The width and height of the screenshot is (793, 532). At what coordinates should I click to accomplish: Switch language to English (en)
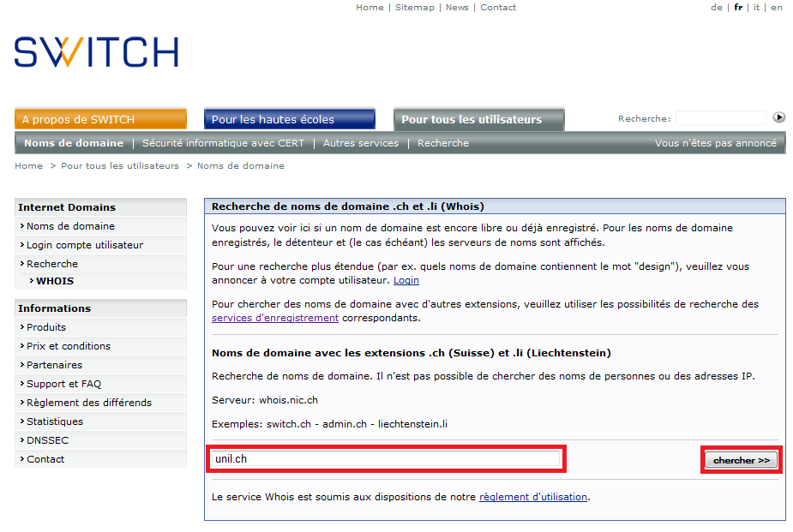[777, 8]
